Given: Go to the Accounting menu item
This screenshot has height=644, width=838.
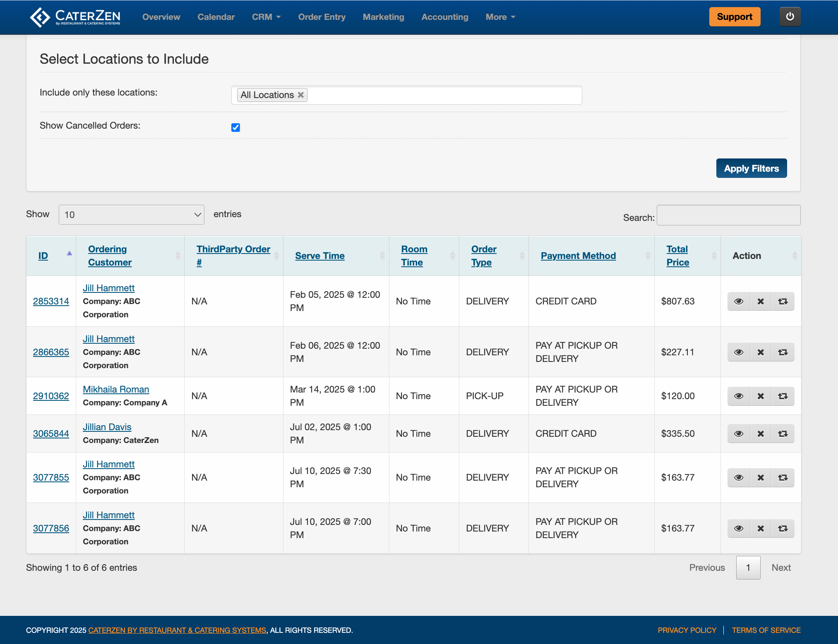Looking at the screenshot, I should click(x=445, y=17).
